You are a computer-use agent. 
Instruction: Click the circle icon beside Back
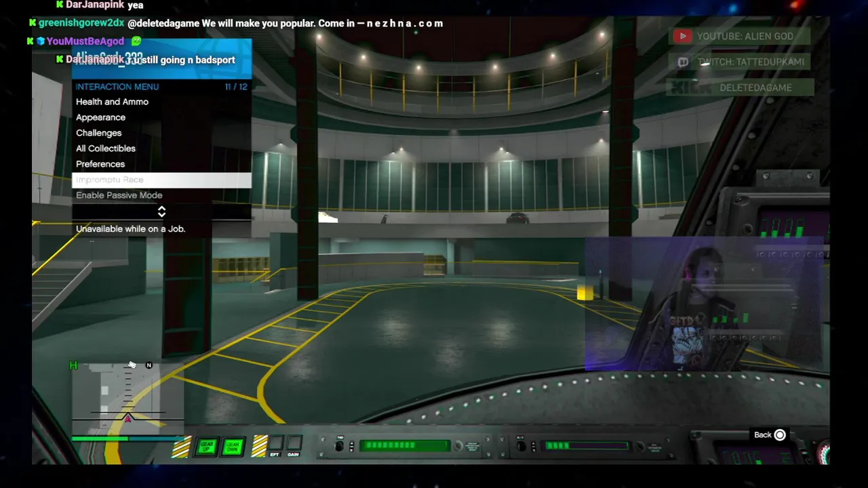(x=780, y=435)
